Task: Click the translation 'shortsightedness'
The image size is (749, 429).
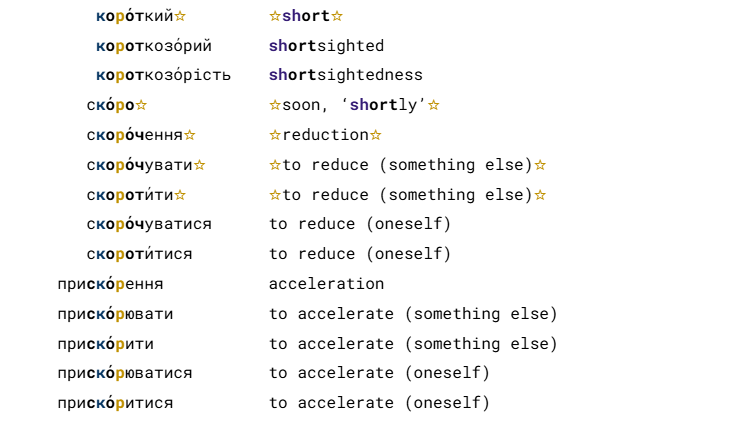Action: coord(345,75)
